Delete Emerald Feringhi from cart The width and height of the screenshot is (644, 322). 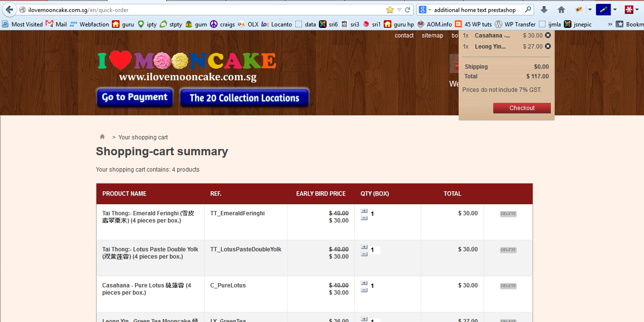coord(508,214)
